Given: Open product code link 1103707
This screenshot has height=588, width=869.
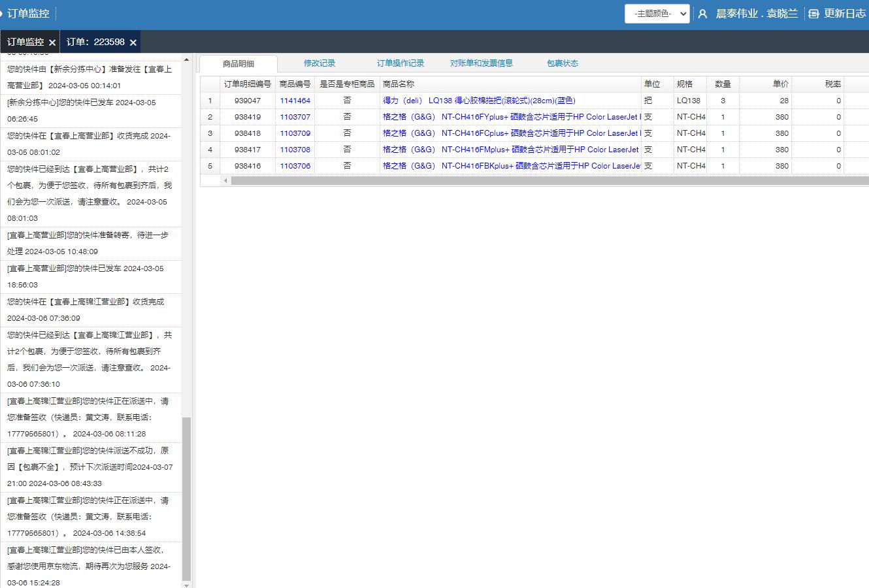Looking at the screenshot, I should (295, 117).
